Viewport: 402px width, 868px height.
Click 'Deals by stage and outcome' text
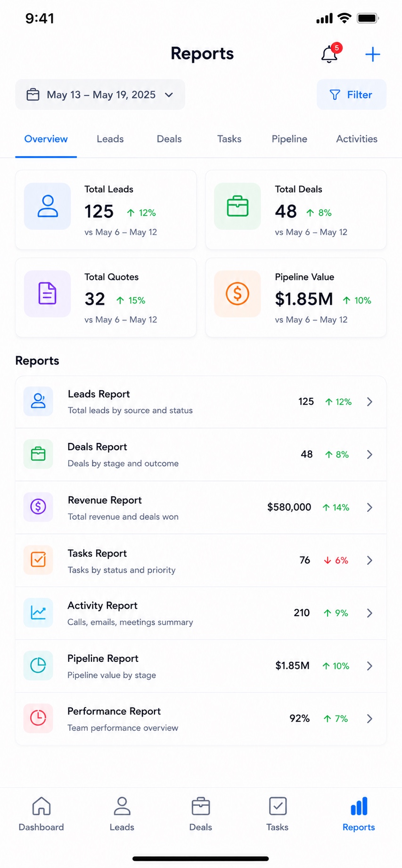click(x=123, y=463)
